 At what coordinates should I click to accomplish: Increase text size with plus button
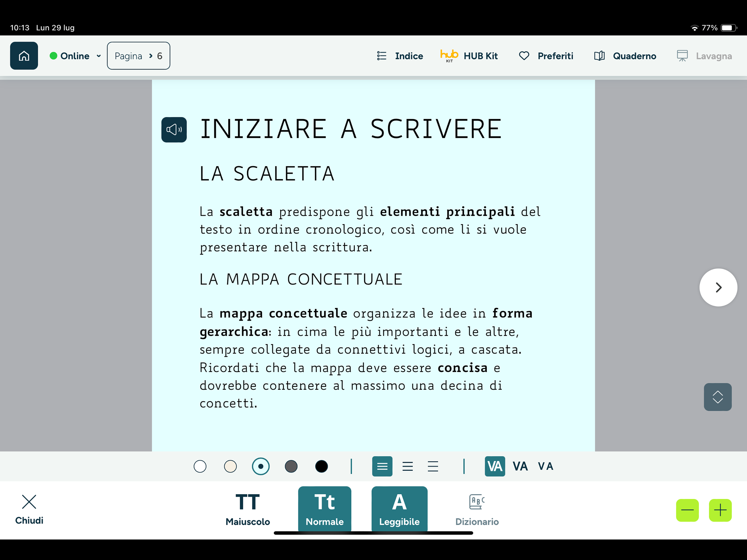point(720,510)
